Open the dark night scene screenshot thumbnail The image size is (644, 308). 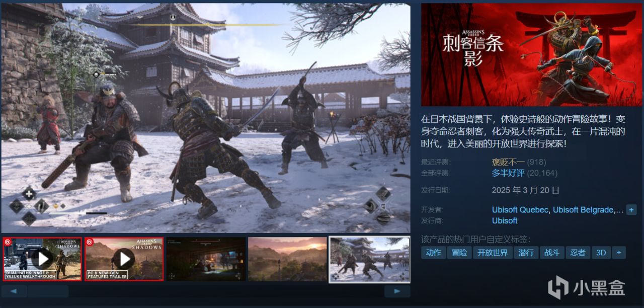tap(206, 259)
